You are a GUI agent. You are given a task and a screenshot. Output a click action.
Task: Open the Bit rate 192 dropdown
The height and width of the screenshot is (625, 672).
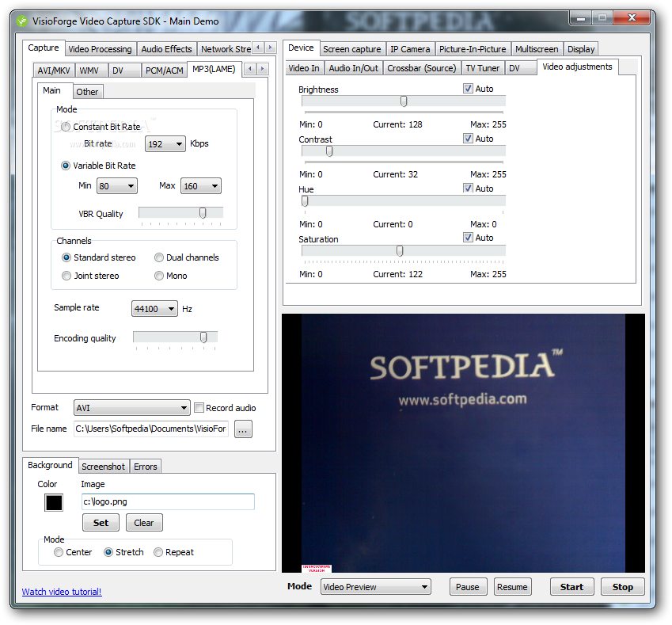pyautogui.click(x=165, y=143)
